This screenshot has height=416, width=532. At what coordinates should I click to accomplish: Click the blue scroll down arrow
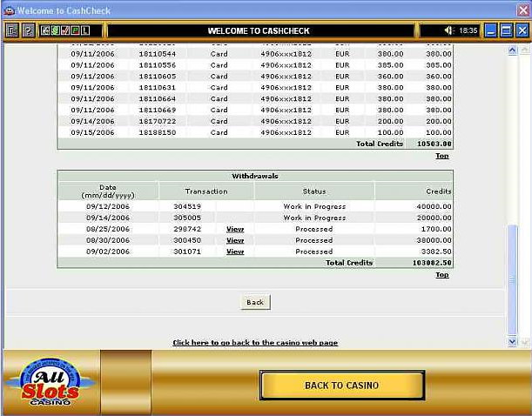512,341
